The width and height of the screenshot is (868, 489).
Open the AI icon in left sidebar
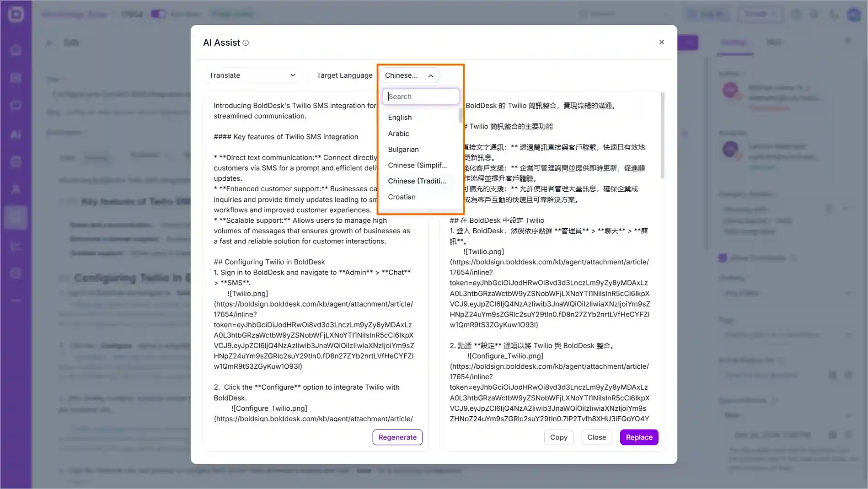point(16,134)
